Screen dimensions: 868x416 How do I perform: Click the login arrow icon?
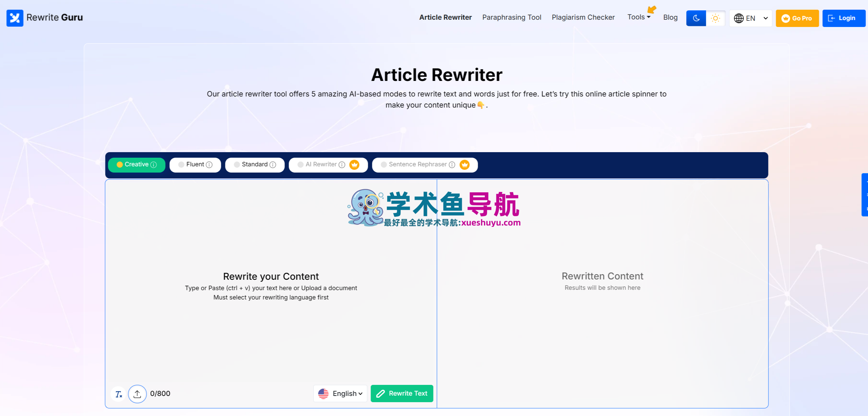(x=831, y=18)
